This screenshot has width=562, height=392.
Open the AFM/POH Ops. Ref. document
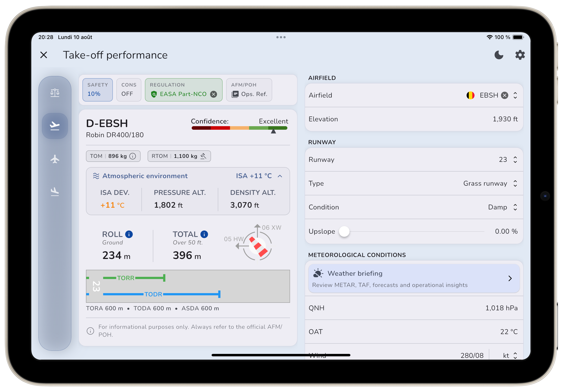249,90
